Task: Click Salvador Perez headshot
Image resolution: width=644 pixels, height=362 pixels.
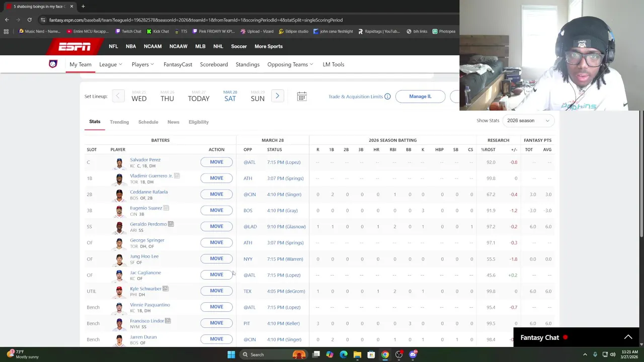Action: (x=119, y=162)
